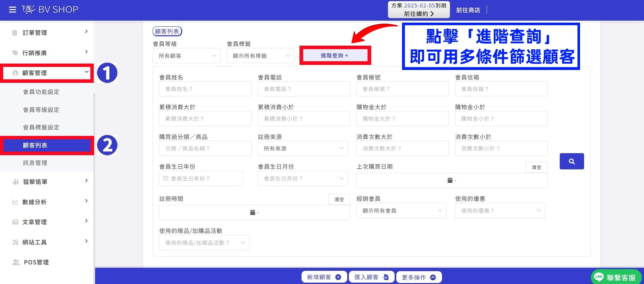This screenshot has height=284, width=644.
Task: Collapse the 顧客管理 menu
Action: (x=86, y=72)
